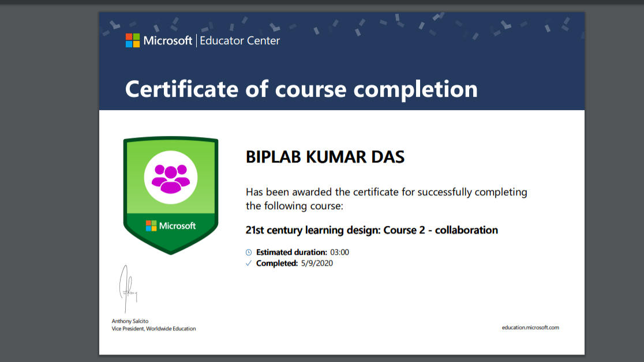
Task: Click the clock icon beside Estimated duration
Action: click(x=249, y=252)
